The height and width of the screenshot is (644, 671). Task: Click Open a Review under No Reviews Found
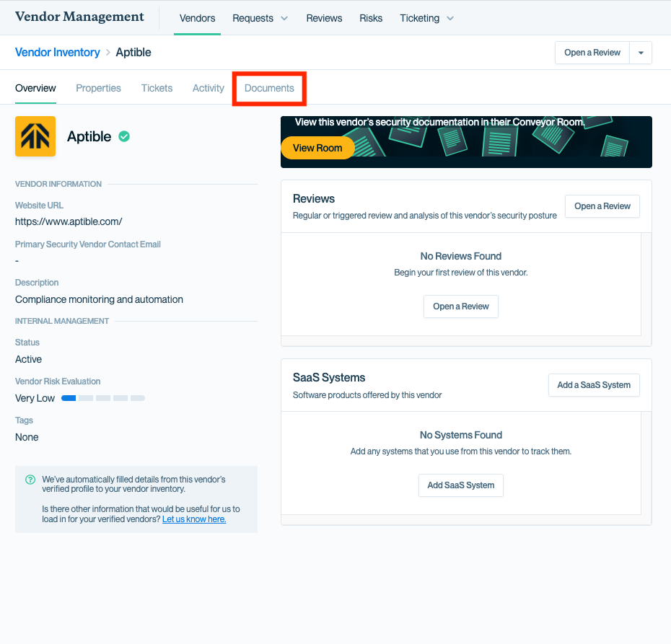tap(461, 306)
